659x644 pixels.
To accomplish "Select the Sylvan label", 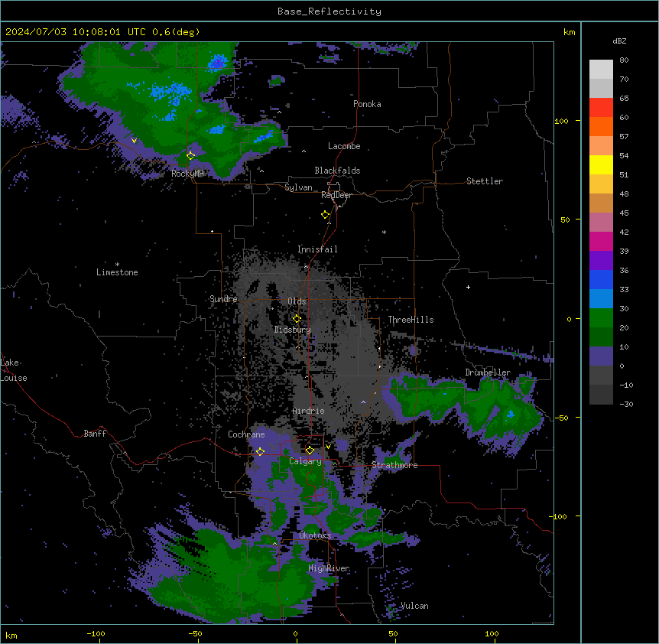I will pos(298,187).
